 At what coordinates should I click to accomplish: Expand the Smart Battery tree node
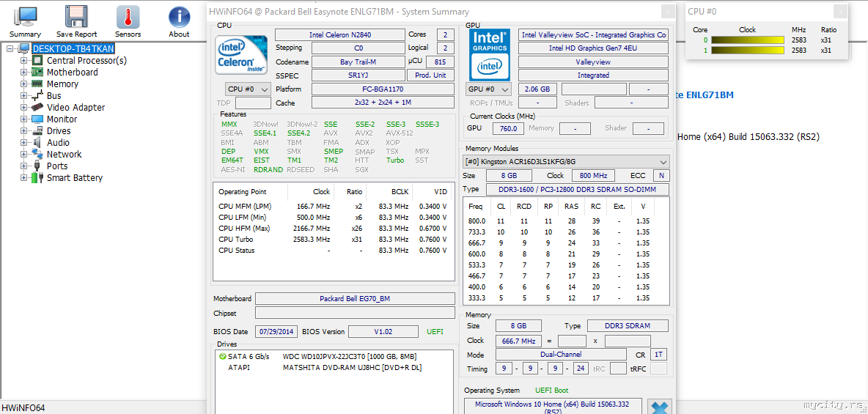pos(23,178)
